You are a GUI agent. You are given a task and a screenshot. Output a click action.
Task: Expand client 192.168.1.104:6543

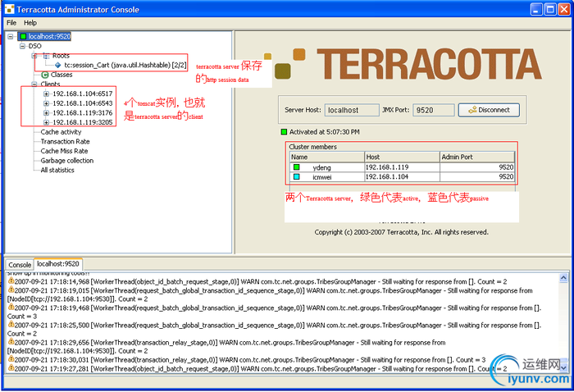(46, 103)
